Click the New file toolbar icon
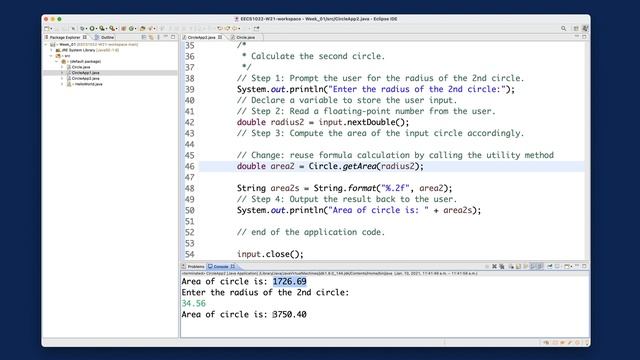 pos(47,29)
